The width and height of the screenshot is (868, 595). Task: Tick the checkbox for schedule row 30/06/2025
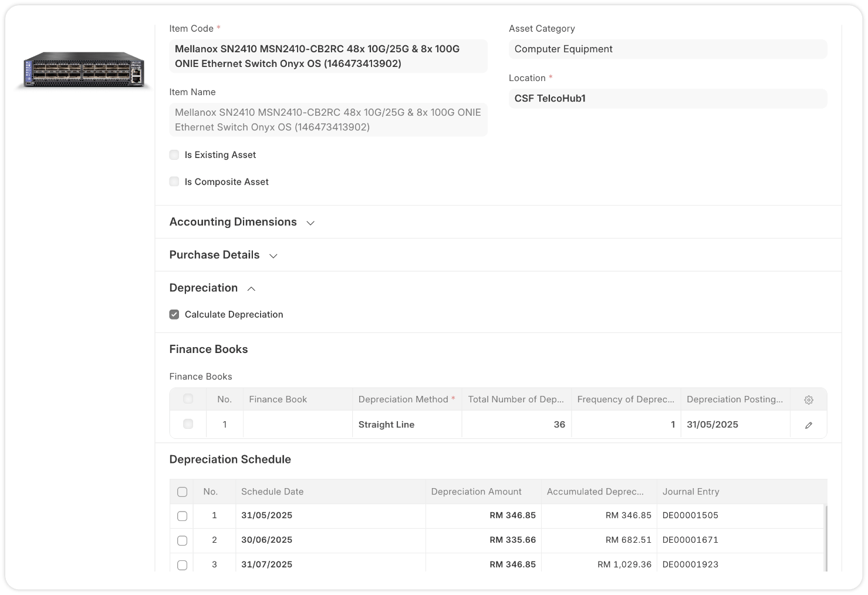(x=182, y=540)
